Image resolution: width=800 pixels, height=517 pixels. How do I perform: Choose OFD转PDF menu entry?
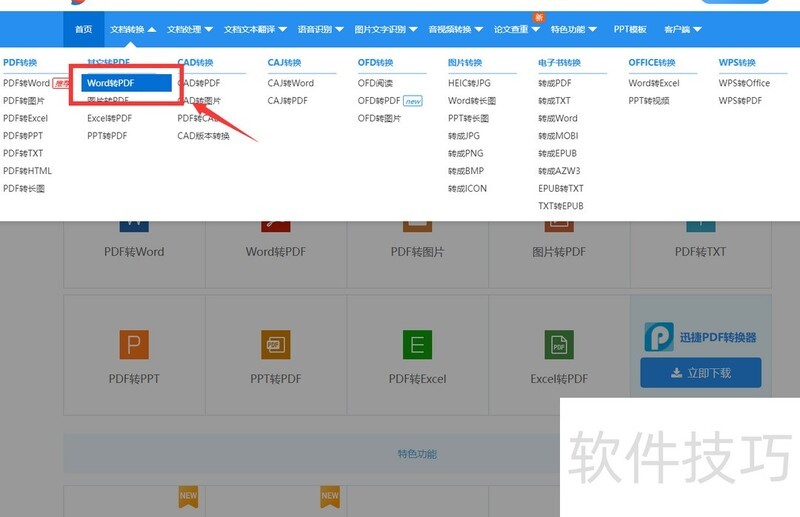point(379,101)
